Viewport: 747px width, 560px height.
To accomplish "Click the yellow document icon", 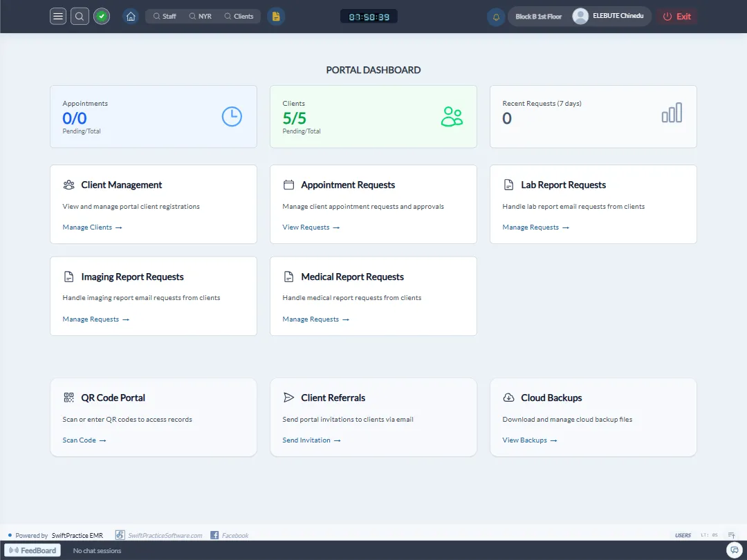I will pyautogui.click(x=276, y=16).
